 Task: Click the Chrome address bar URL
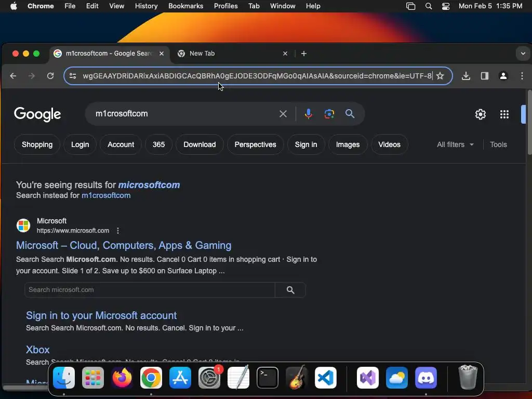coord(257,76)
